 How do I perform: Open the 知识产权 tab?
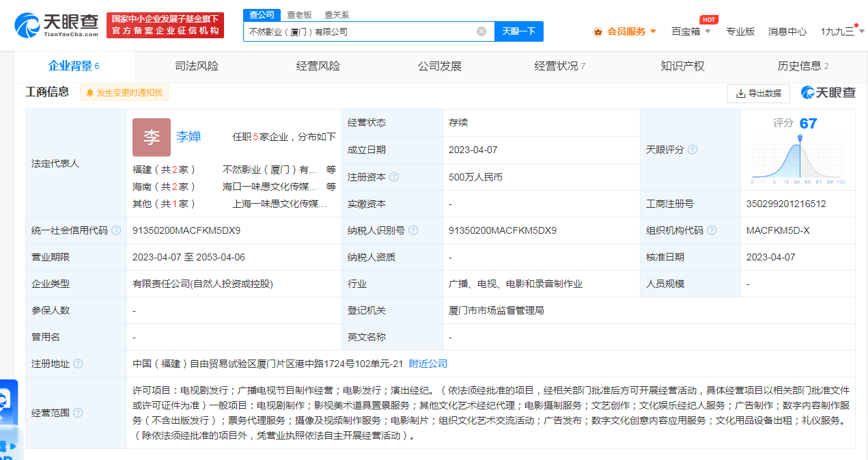click(x=682, y=66)
